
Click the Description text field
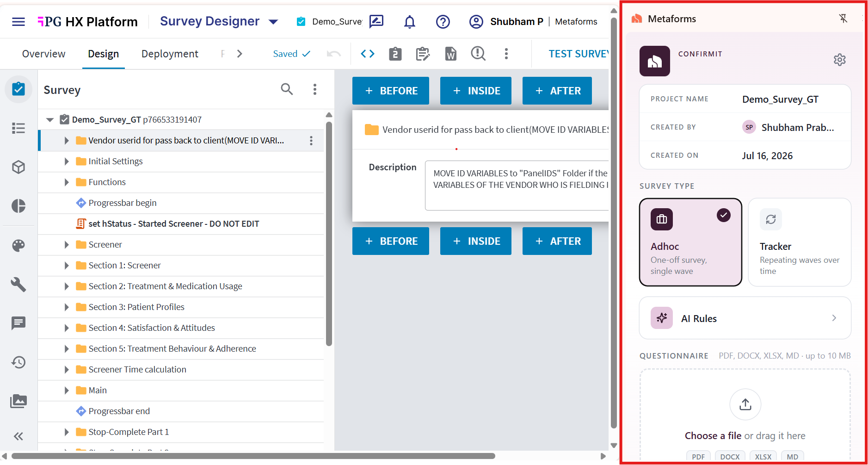517,186
